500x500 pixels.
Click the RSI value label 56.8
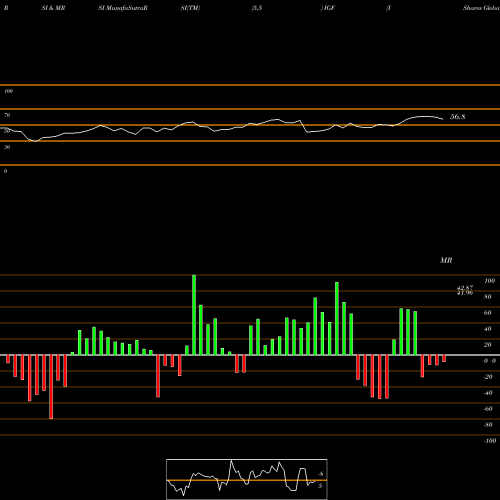(x=457, y=117)
